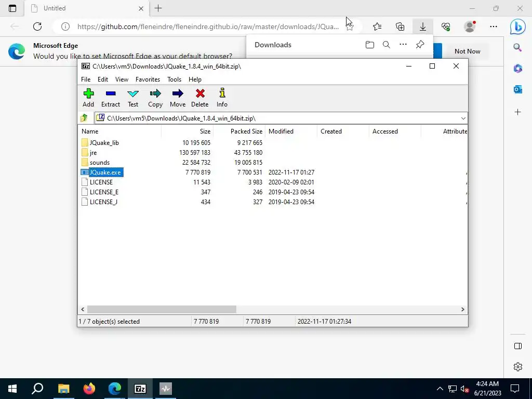Open the View menu
The width and height of the screenshot is (532, 399).
[122, 79]
